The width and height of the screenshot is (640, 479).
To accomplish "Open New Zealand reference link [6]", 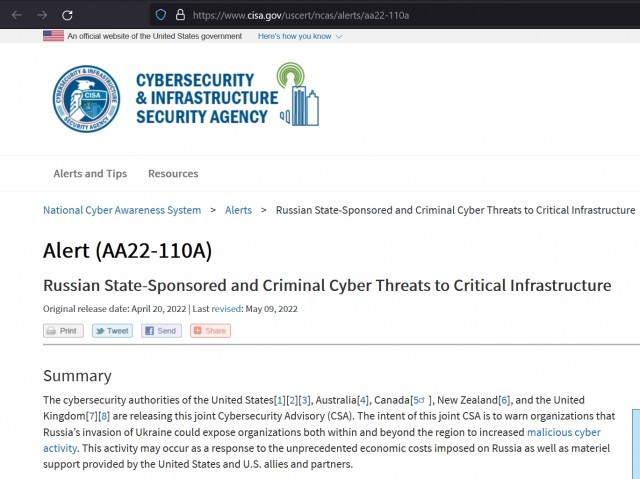I will pyautogui.click(x=504, y=400).
